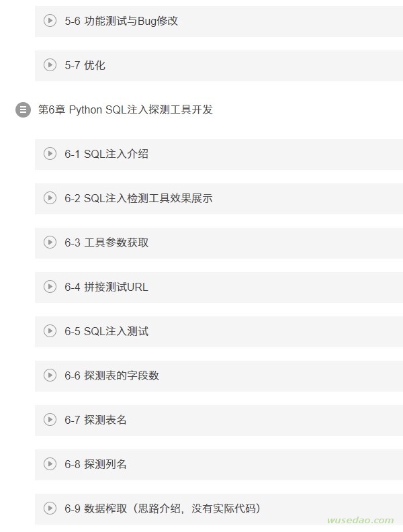
Task: Click play icon beside 6-5 SQL注入测试
Action: pos(50,330)
